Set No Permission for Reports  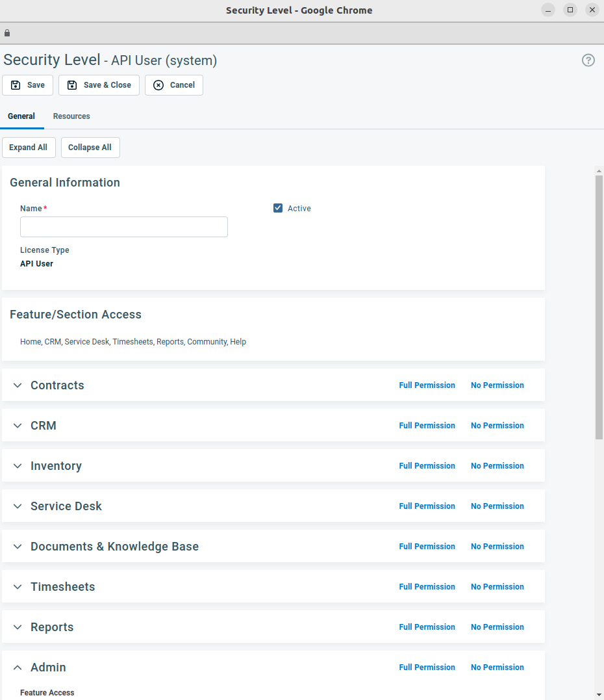[x=497, y=627]
